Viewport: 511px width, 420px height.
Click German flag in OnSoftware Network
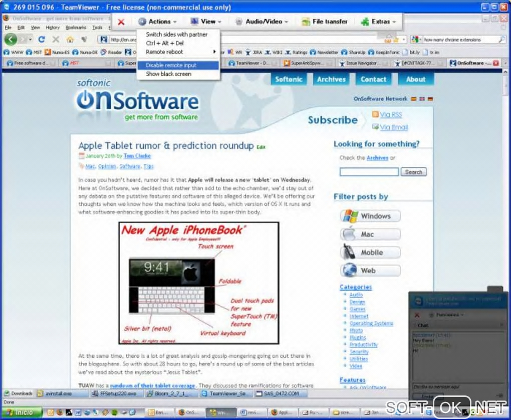click(x=430, y=99)
